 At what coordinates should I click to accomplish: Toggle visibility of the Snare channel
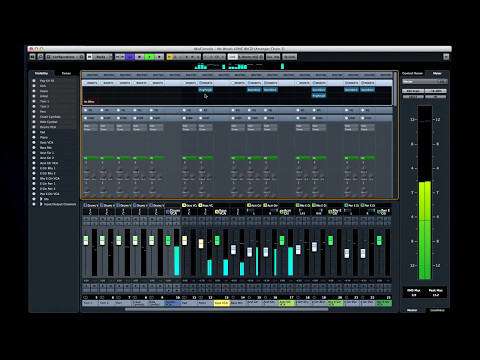pyautogui.click(x=34, y=91)
